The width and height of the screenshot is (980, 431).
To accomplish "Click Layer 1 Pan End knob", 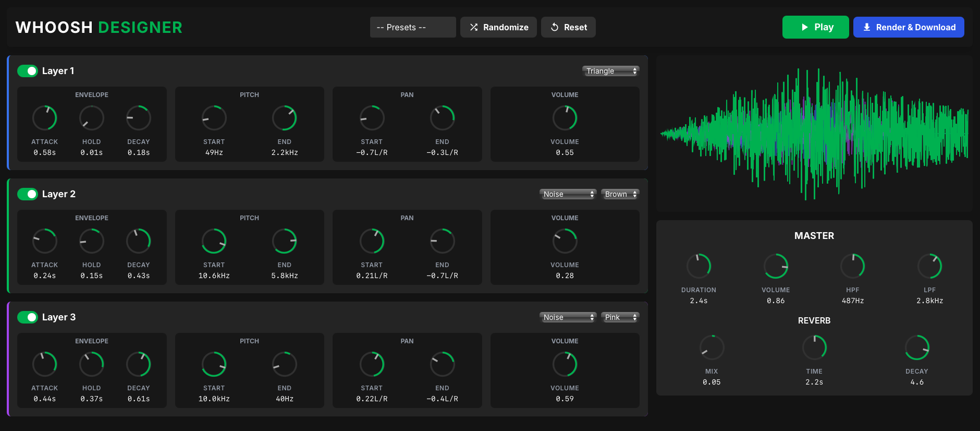I will click(x=443, y=118).
